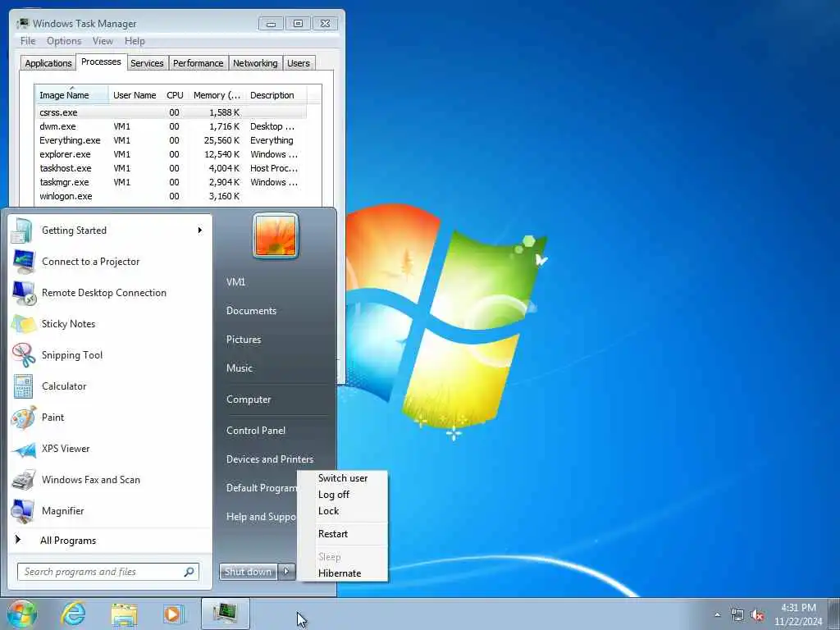840x630 pixels.
Task: Open Pictures from Start menu
Action: [x=244, y=340]
